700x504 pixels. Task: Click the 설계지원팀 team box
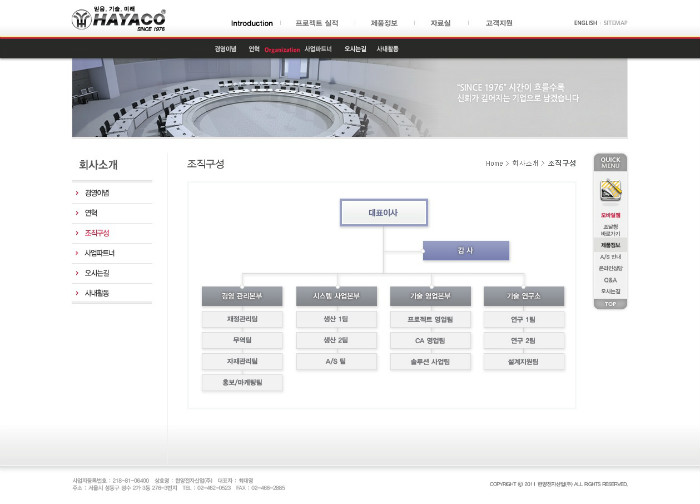click(524, 361)
